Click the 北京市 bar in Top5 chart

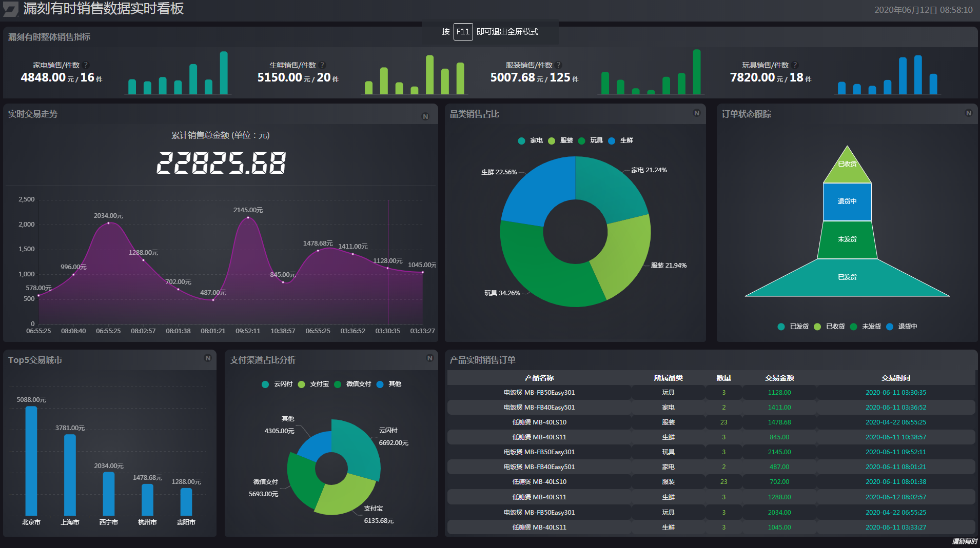pos(31,461)
